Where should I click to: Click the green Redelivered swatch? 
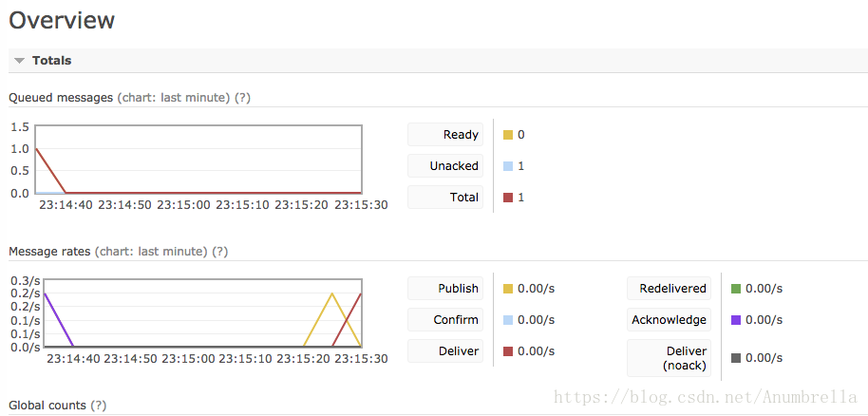pyautogui.click(x=736, y=289)
